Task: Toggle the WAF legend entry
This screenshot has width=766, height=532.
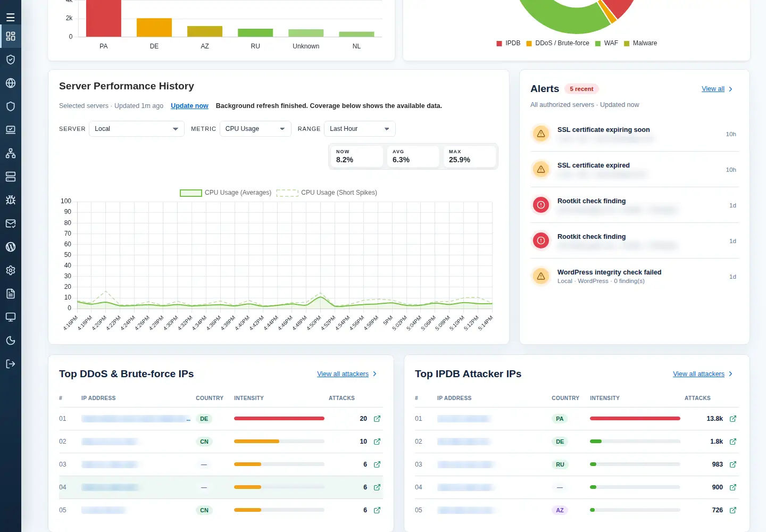Action: (x=607, y=43)
